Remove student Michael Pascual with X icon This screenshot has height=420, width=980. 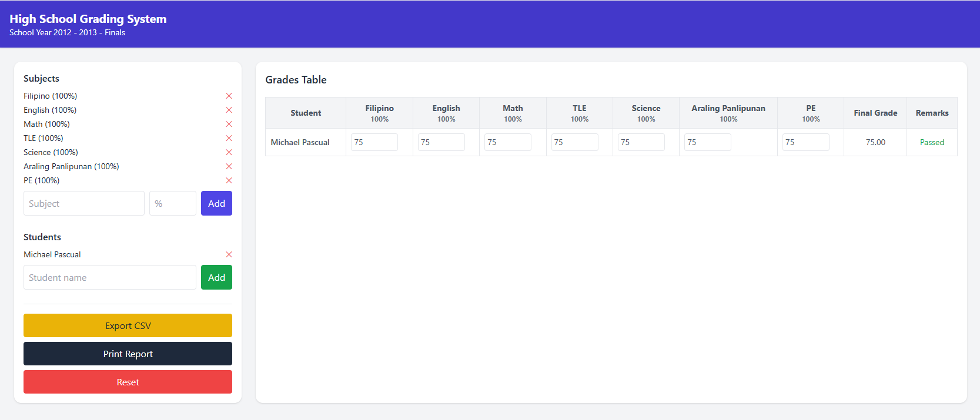[229, 254]
